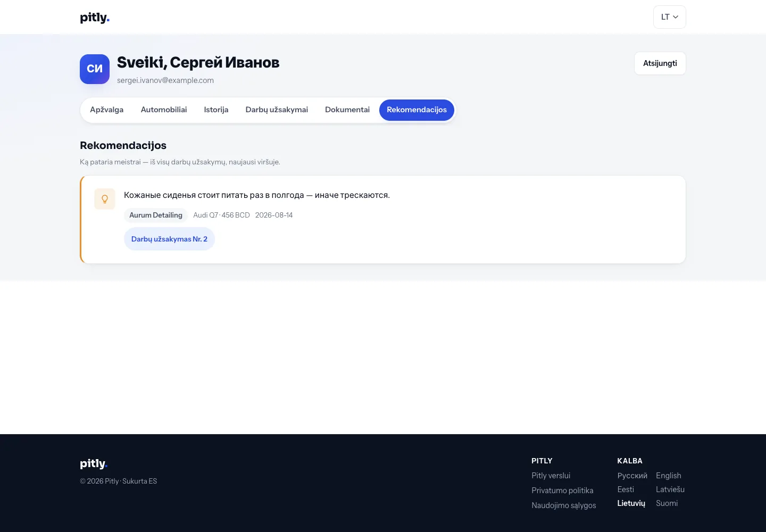Click the sergei.ivanov@example.com email text
This screenshot has width=766, height=532.
(x=165, y=80)
